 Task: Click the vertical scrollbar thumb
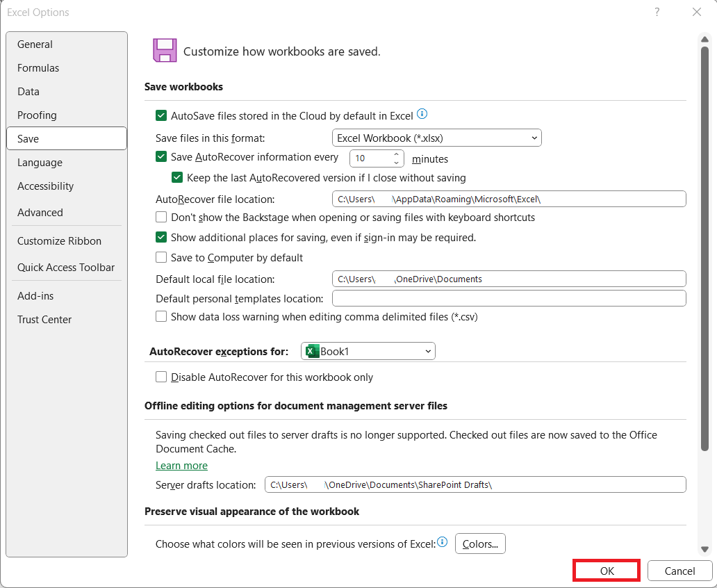pyautogui.click(x=704, y=248)
